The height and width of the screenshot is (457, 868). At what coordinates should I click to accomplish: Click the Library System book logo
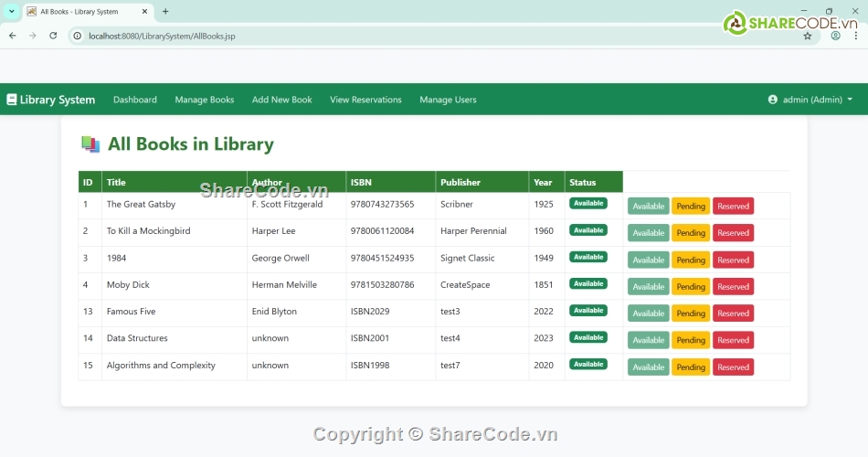pos(12,100)
